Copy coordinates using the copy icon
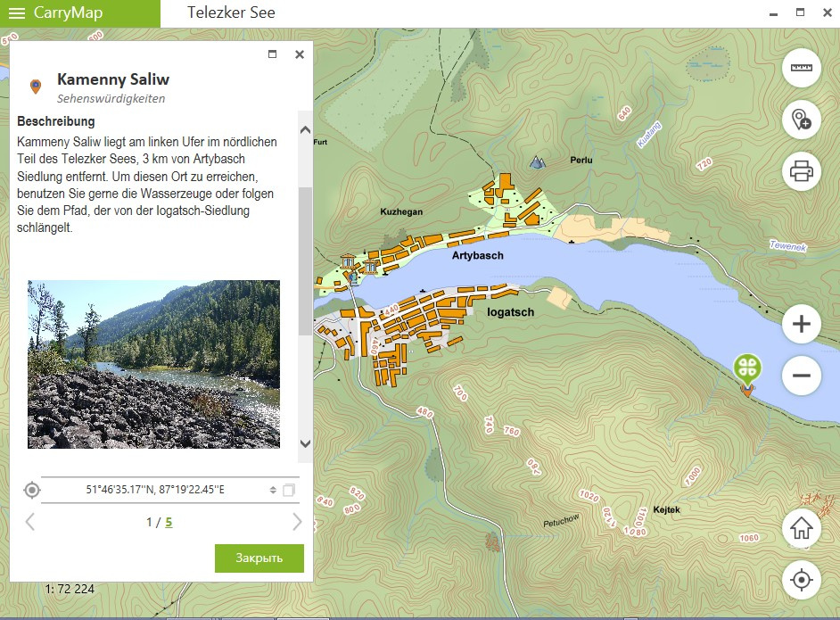Image resolution: width=840 pixels, height=620 pixels. pos(288,490)
